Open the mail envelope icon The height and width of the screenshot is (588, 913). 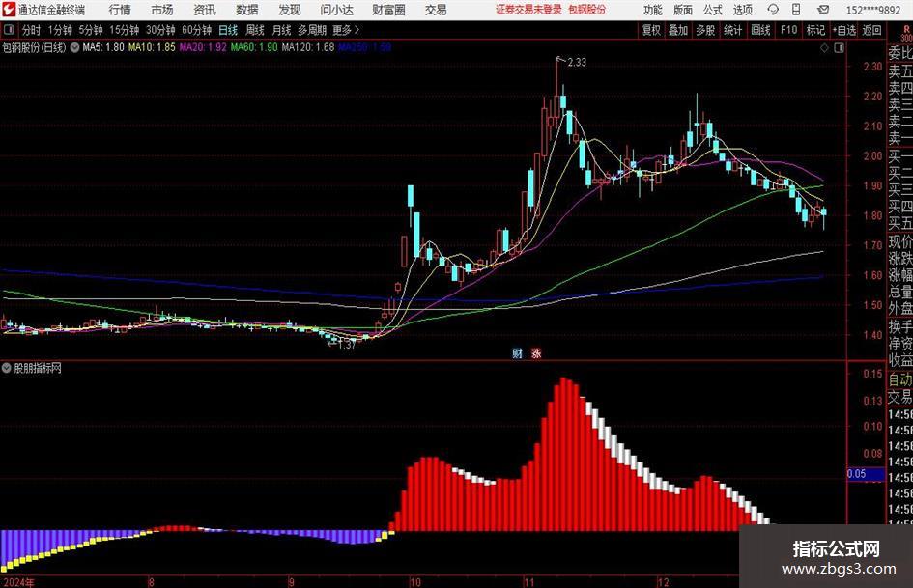click(x=823, y=10)
